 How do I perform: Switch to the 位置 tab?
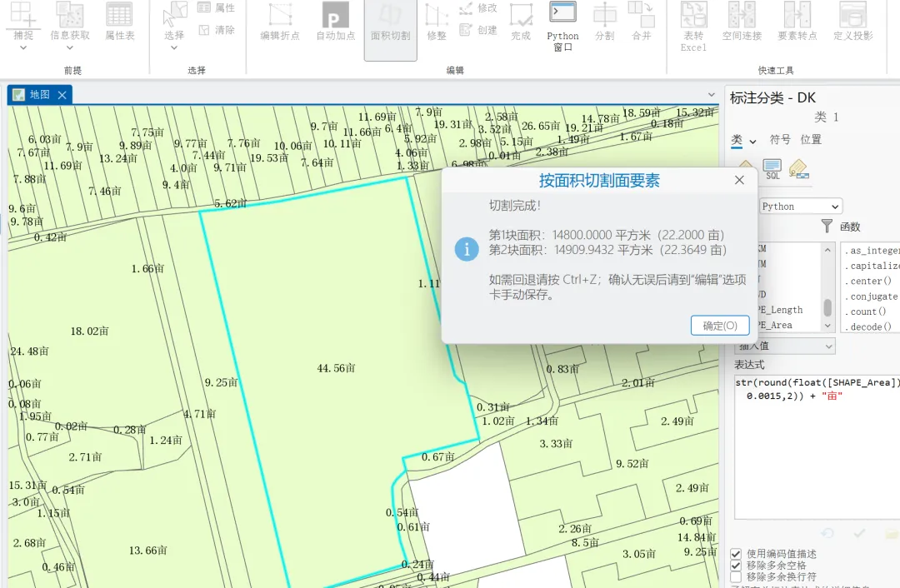tap(811, 139)
